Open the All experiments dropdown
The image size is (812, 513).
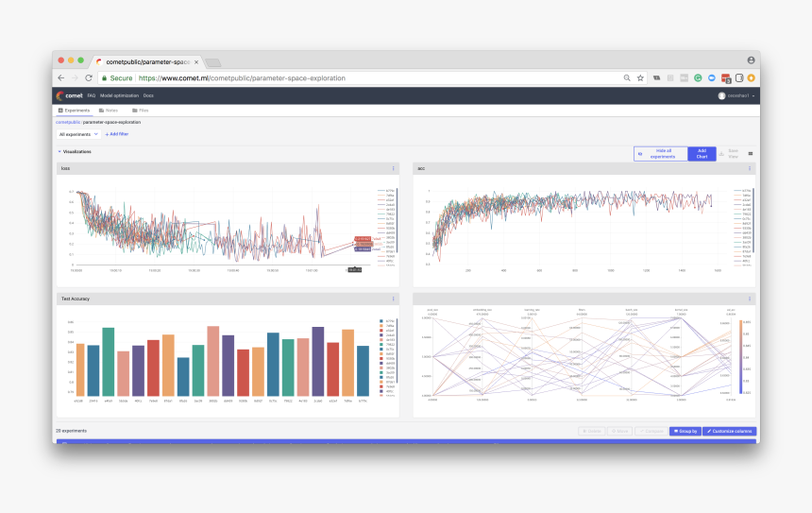click(x=78, y=134)
